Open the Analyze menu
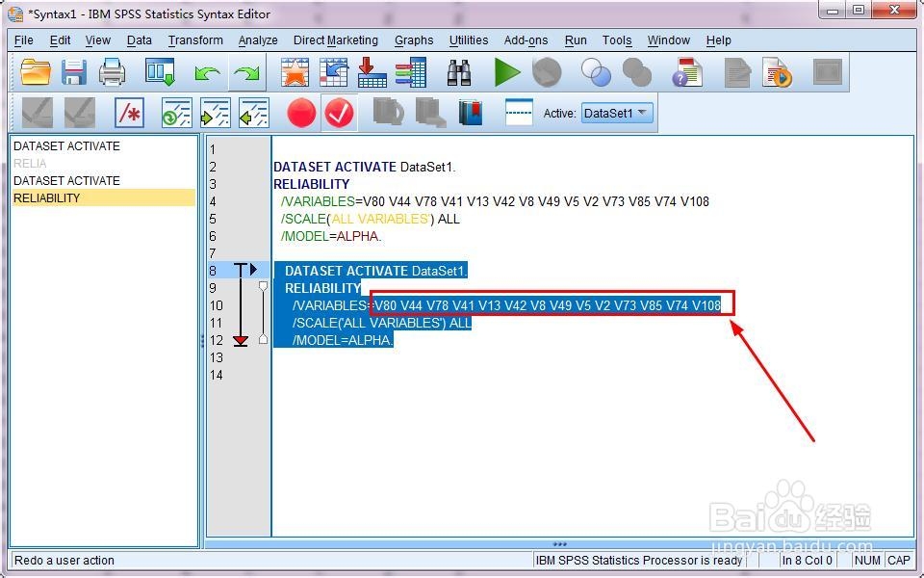 point(258,40)
